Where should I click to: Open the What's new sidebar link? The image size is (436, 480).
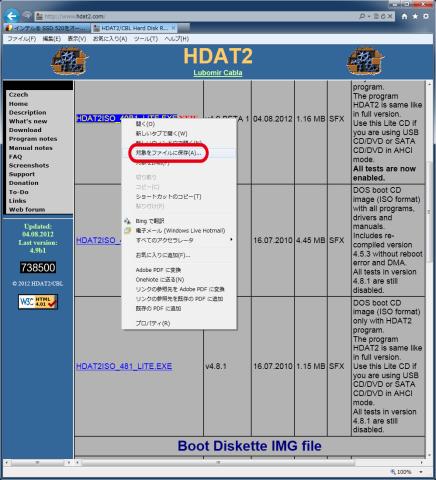[28, 121]
